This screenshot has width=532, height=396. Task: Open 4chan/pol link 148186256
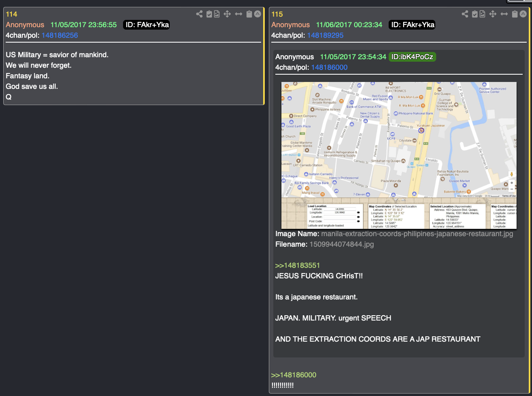[x=60, y=35]
